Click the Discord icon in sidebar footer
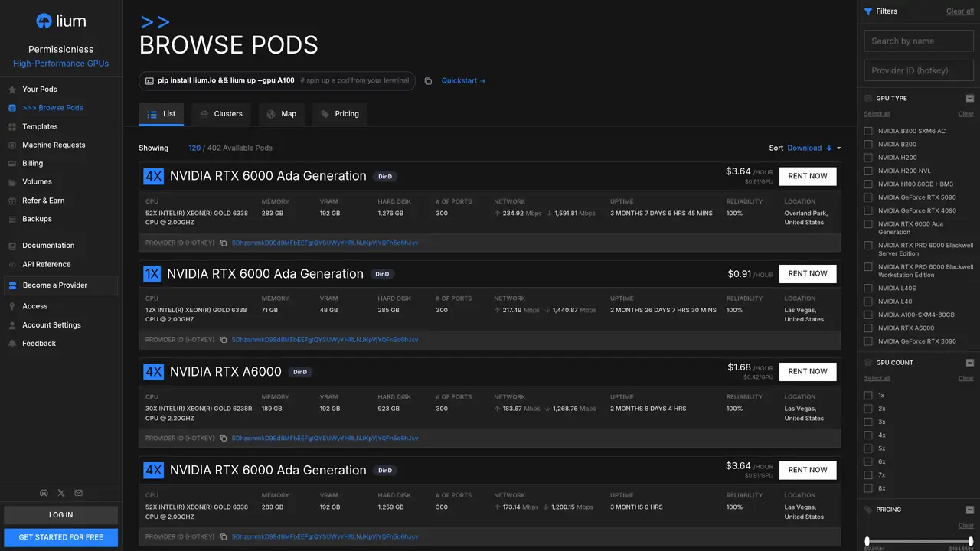Screen dimensions: 980x551 click(44, 493)
